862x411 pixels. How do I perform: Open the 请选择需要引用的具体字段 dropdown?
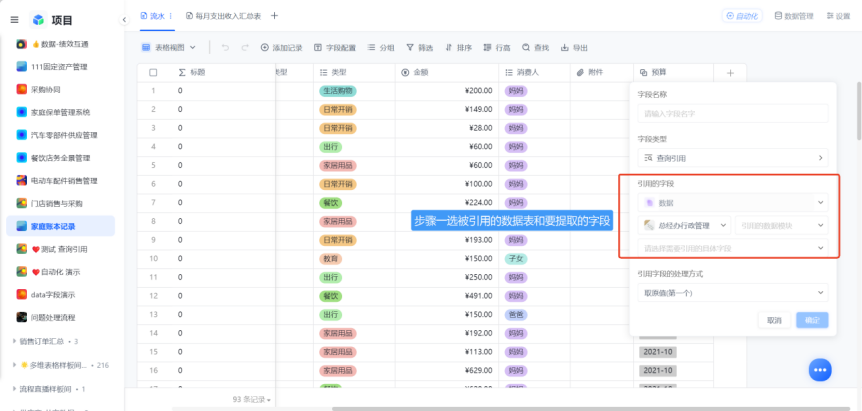tap(733, 248)
